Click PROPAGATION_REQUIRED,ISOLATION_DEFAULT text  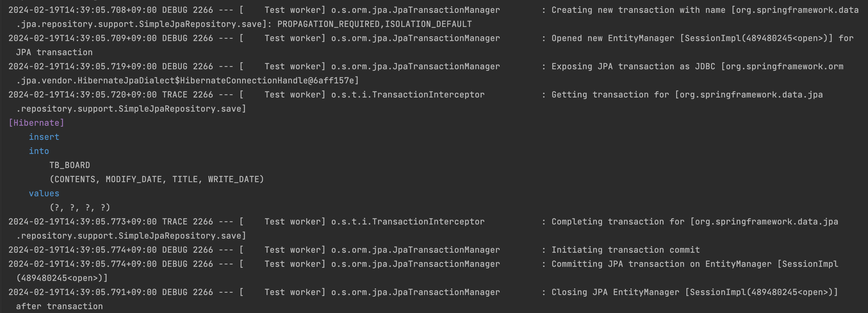coord(374,24)
